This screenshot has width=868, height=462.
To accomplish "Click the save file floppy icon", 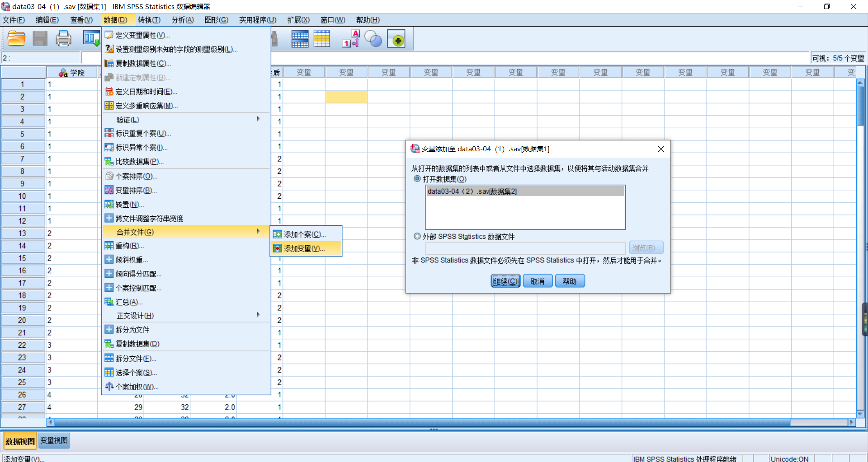I will [x=40, y=39].
